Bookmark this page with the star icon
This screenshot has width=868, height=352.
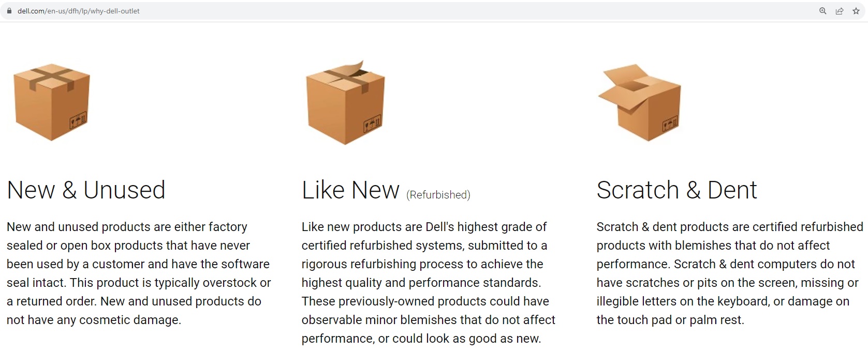point(856,11)
